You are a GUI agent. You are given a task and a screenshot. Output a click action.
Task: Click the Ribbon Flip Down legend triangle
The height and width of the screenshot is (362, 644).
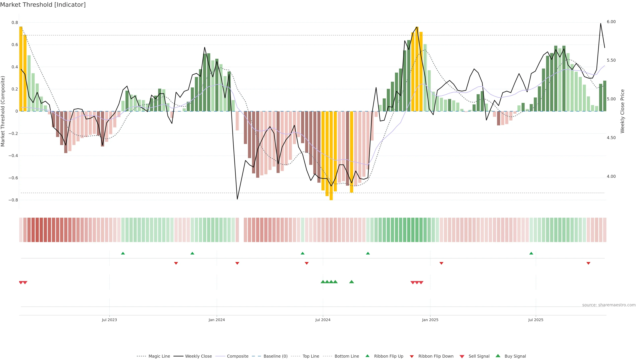click(412, 356)
